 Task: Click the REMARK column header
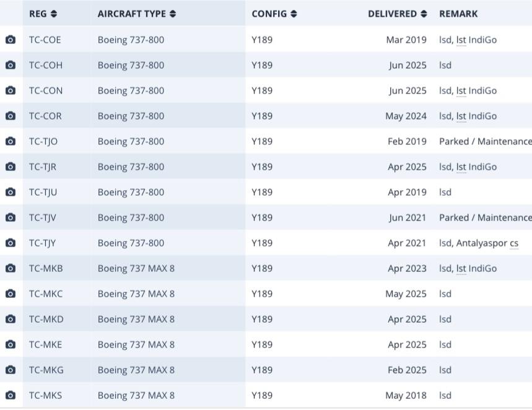coord(458,14)
